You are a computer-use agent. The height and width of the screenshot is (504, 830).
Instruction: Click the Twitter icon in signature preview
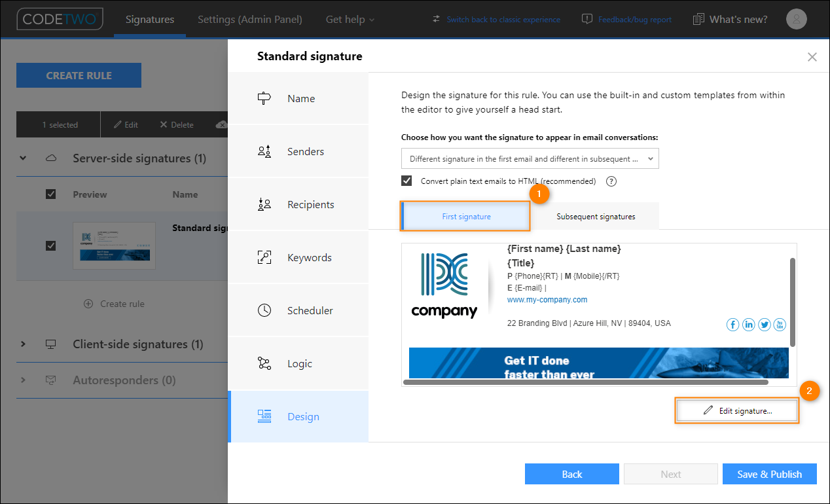764,325
